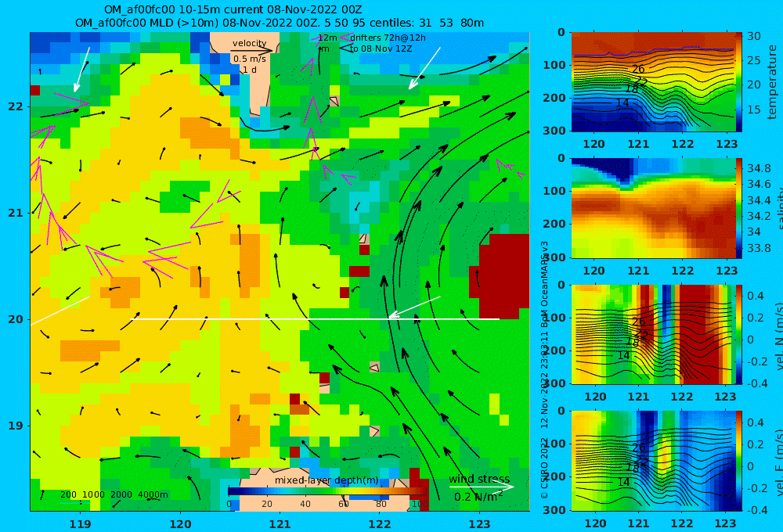The height and width of the screenshot is (532, 783).
Task: Click the '-0.2' tick on the vel. N colorbar
Action: [x=756, y=361]
